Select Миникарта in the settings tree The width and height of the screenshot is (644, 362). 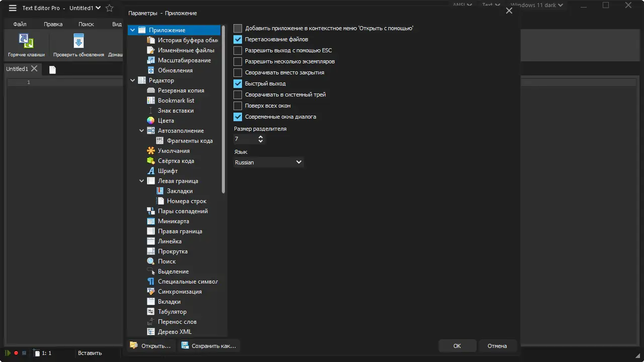pos(174,221)
